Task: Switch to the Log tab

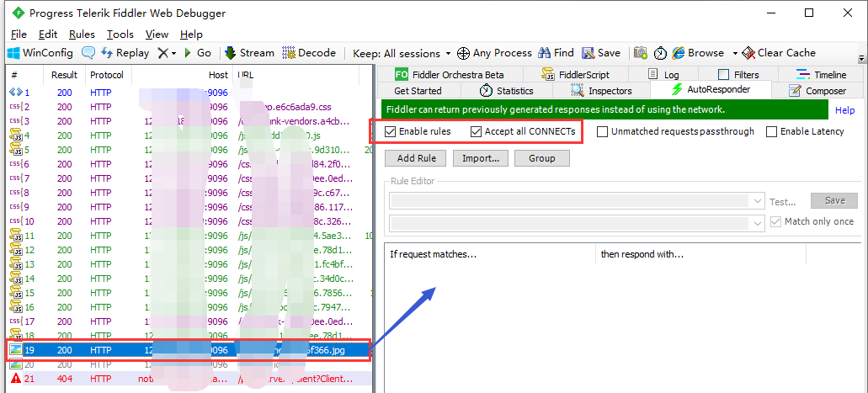Action: coord(663,75)
